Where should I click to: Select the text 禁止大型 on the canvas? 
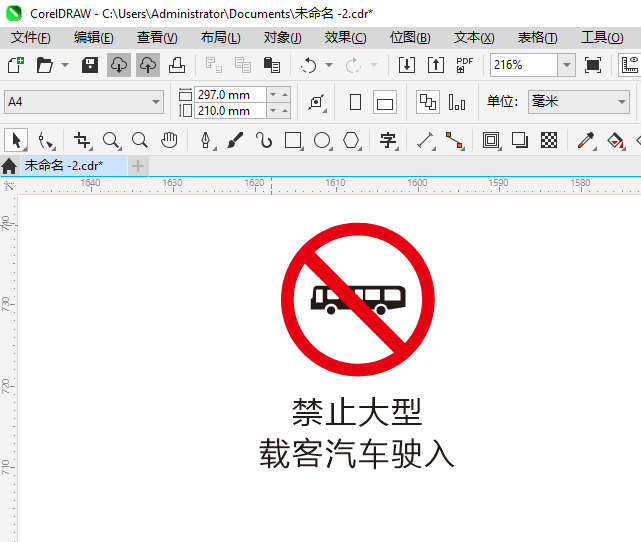pos(356,412)
